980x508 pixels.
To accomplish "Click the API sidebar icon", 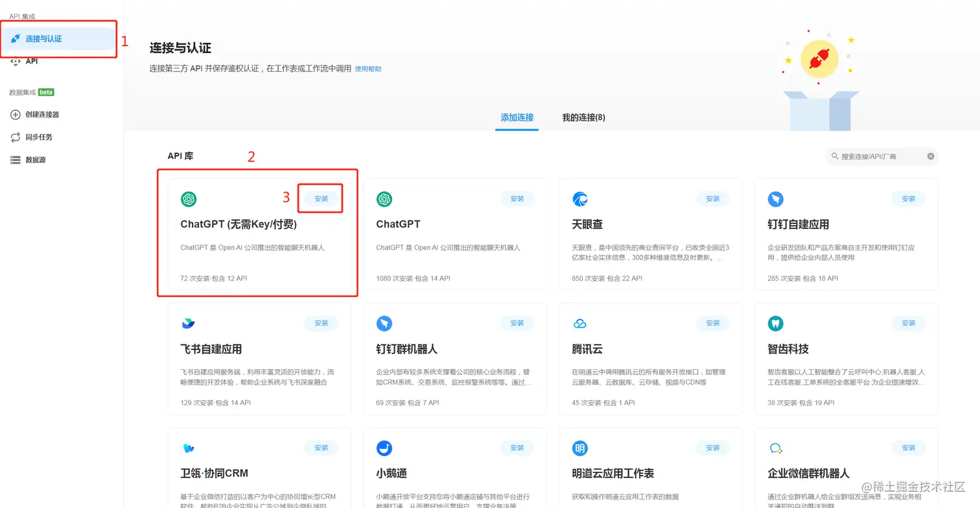I will point(16,62).
